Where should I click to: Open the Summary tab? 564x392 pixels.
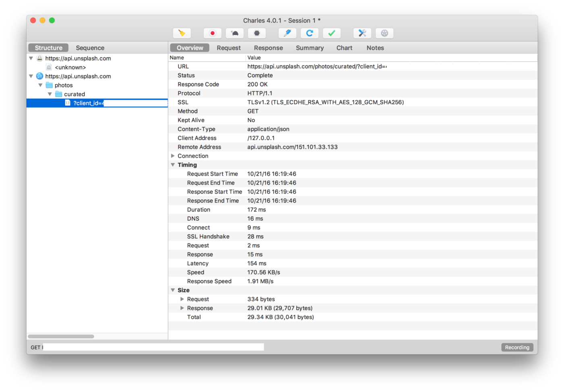310,48
